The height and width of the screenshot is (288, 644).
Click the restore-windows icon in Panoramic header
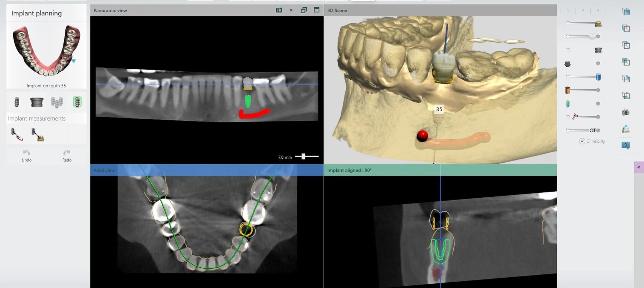pyautogui.click(x=304, y=10)
